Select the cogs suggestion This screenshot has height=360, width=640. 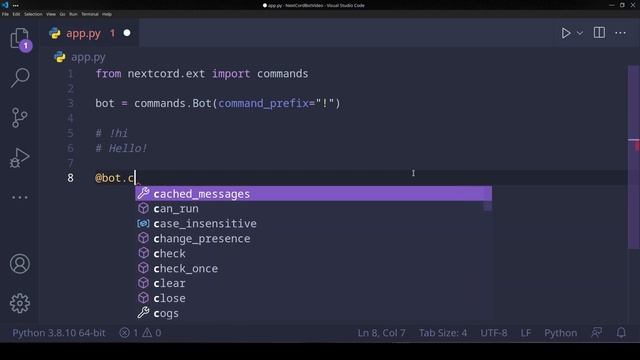coord(313,313)
